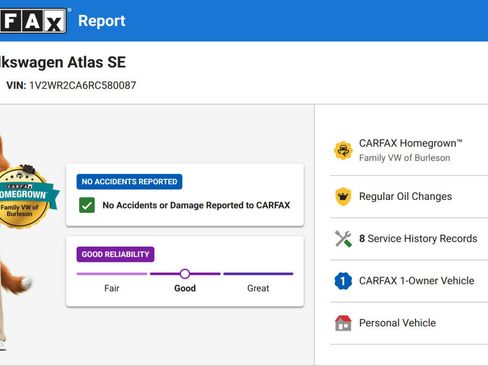Click the Family VW of Burleson text
Screen dimensions: 488x366
404,158
